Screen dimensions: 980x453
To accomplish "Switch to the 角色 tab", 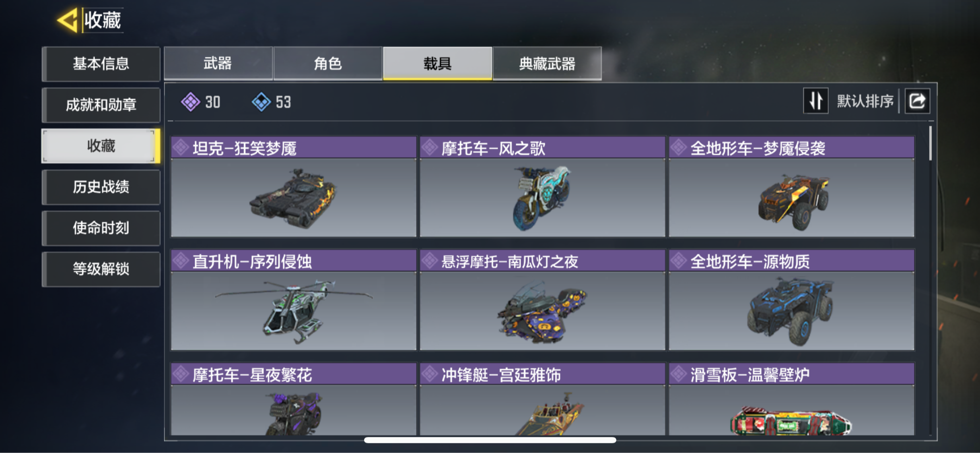I will 327,64.
